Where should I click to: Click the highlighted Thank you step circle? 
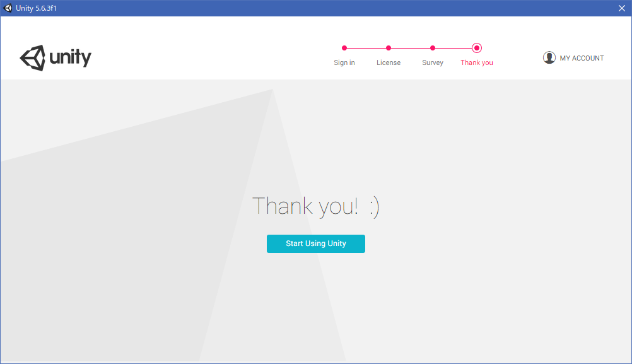pyautogui.click(x=477, y=48)
